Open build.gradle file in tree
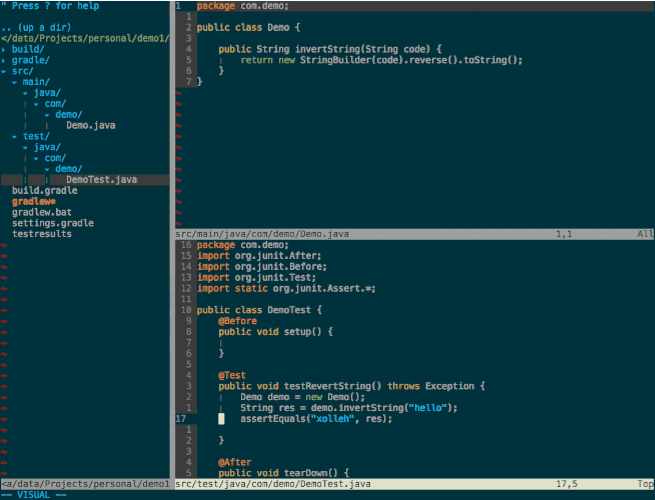Image resolution: width=655 pixels, height=500 pixels. coord(44,190)
